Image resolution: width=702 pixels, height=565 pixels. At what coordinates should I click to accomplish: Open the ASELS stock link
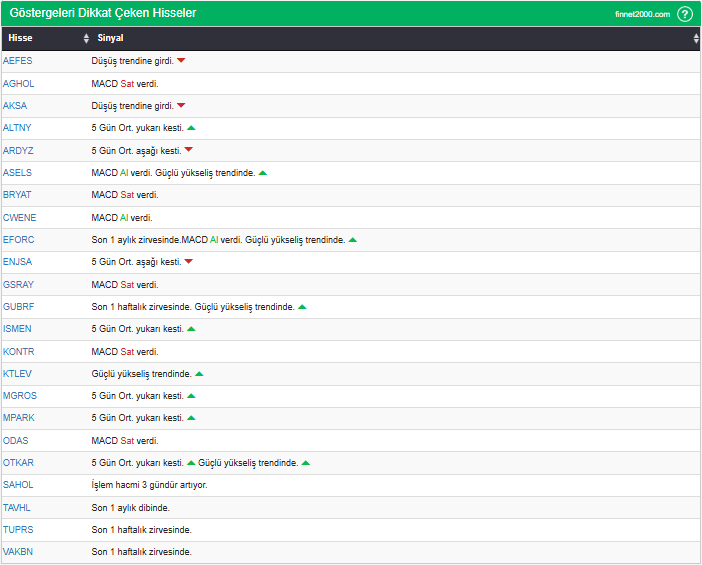[x=17, y=173]
